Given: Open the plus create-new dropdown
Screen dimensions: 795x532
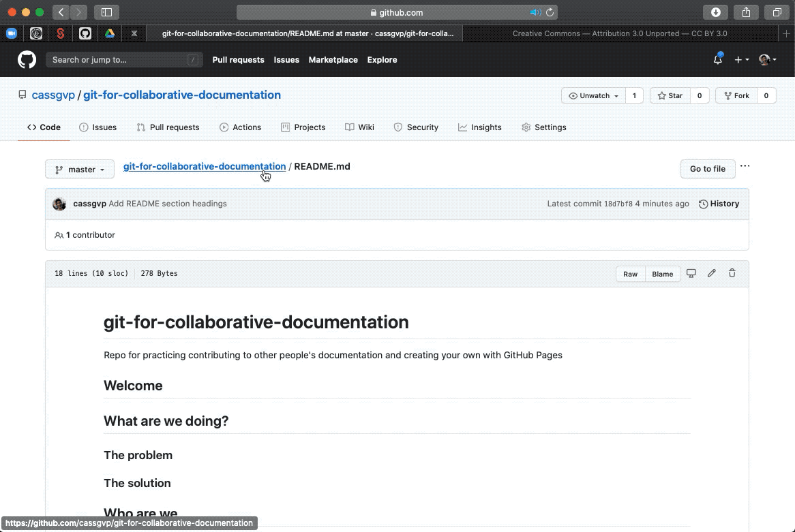Looking at the screenshot, I should click(x=741, y=59).
